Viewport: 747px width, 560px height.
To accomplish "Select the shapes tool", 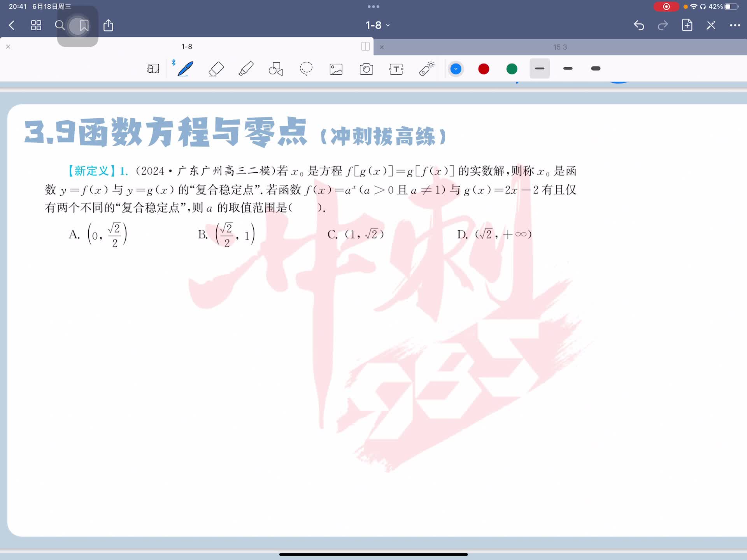I will [276, 69].
